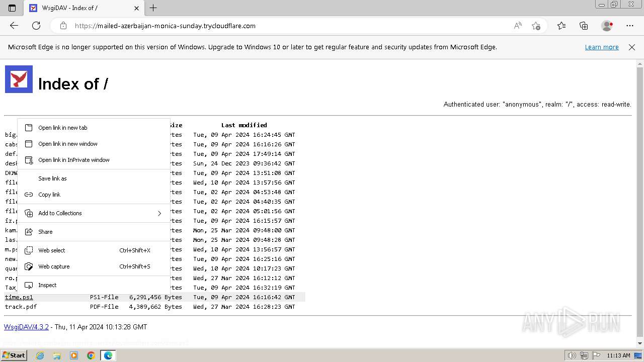Open File Explorer from taskbar
The width and height of the screenshot is (644, 362).
pos(57,355)
